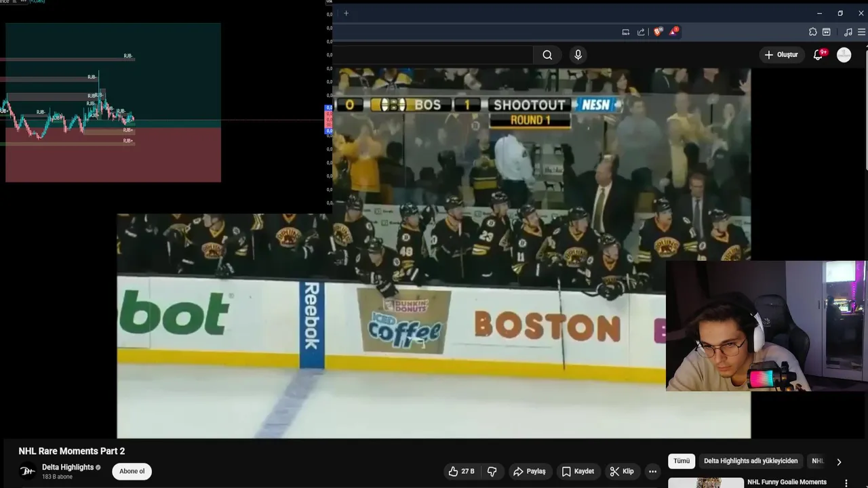Open the three-dot more actions menu beside Klip
This screenshot has width=868, height=488.
(x=652, y=471)
